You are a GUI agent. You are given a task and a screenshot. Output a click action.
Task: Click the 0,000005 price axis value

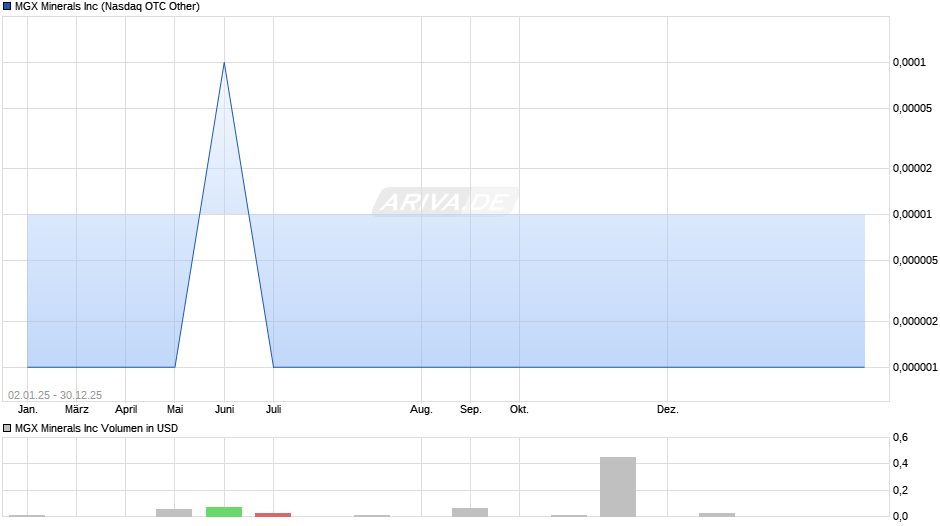coord(915,260)
